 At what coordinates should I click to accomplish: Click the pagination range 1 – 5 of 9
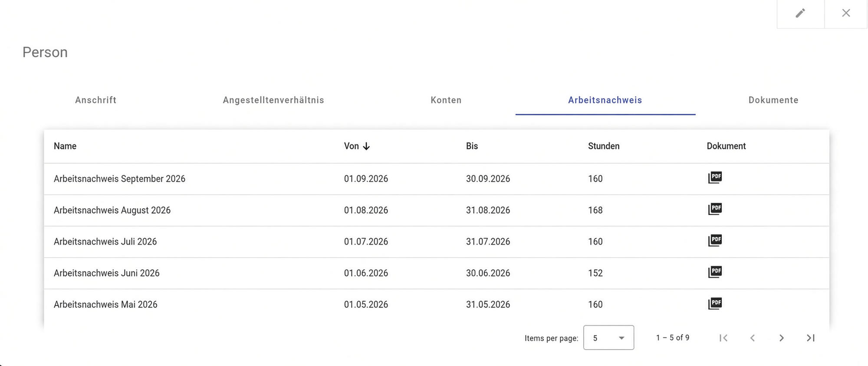(x=673, y=337)
